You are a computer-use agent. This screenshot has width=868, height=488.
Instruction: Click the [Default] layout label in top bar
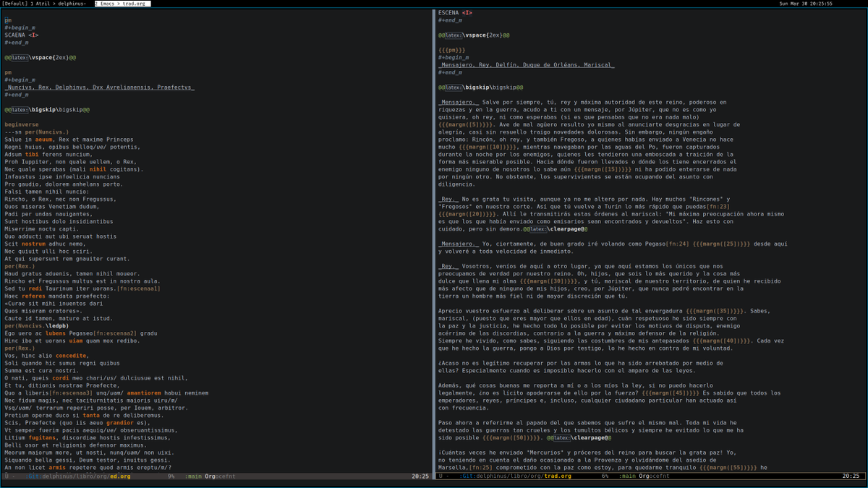(14, 4)
